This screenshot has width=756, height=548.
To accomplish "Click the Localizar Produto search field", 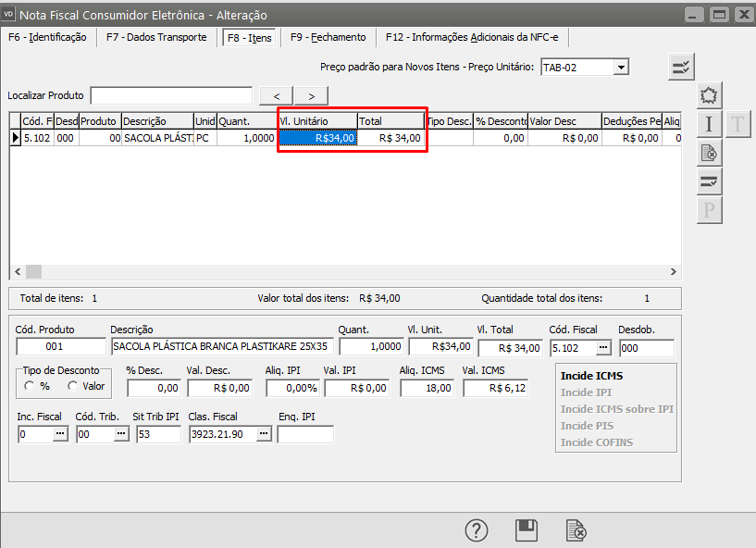I will (171, 95).
